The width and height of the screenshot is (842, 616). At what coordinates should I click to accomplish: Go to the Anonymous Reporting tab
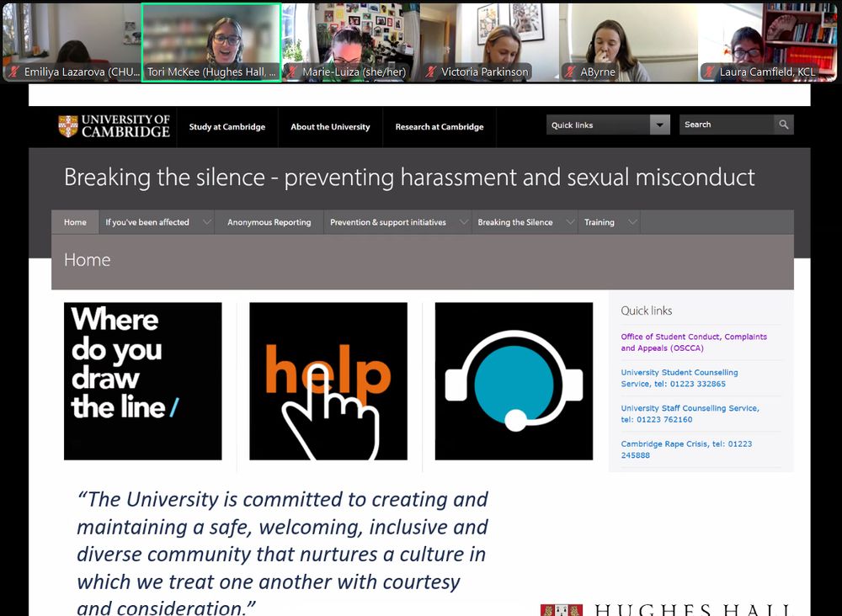(x=269, y=222)
